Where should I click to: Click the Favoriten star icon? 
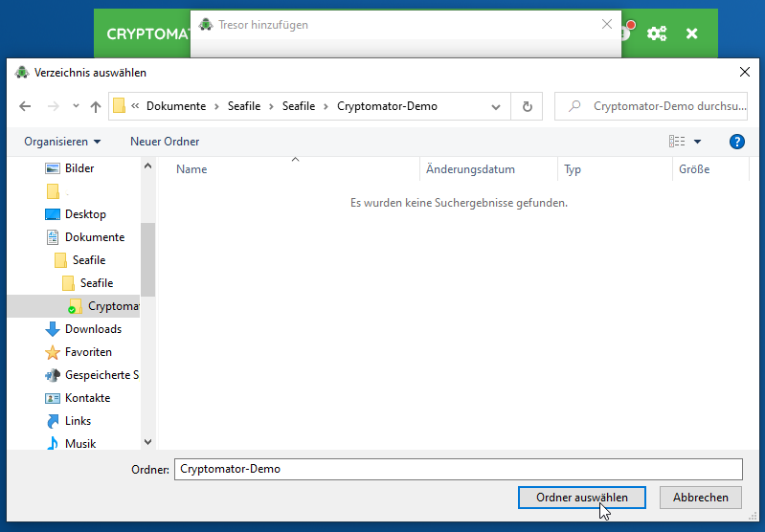coord(53,352)
